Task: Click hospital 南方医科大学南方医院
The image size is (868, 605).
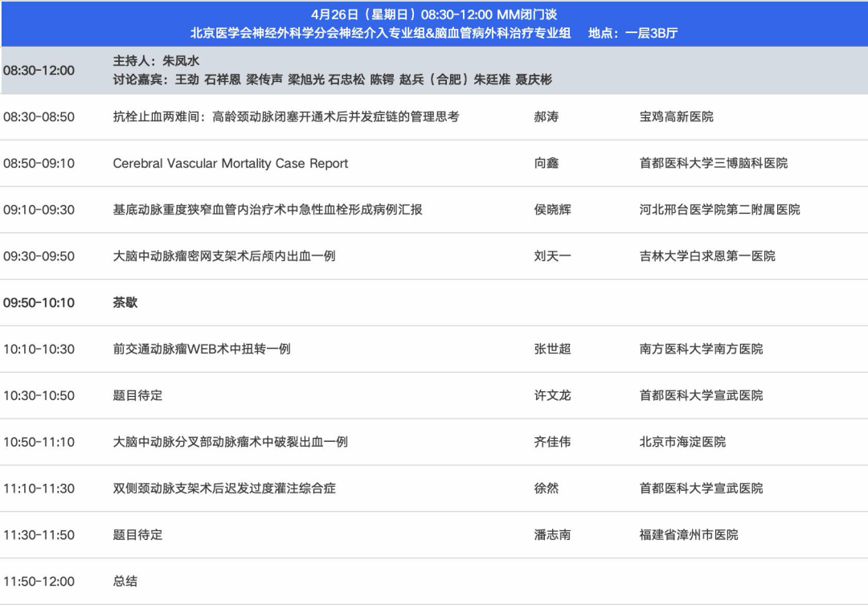Action: pos(701,350)
